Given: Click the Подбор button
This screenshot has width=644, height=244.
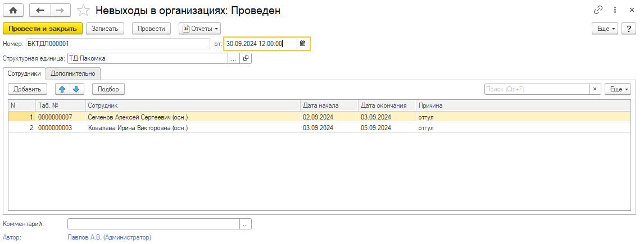Looking at the screenshot, I should [108, 89].
